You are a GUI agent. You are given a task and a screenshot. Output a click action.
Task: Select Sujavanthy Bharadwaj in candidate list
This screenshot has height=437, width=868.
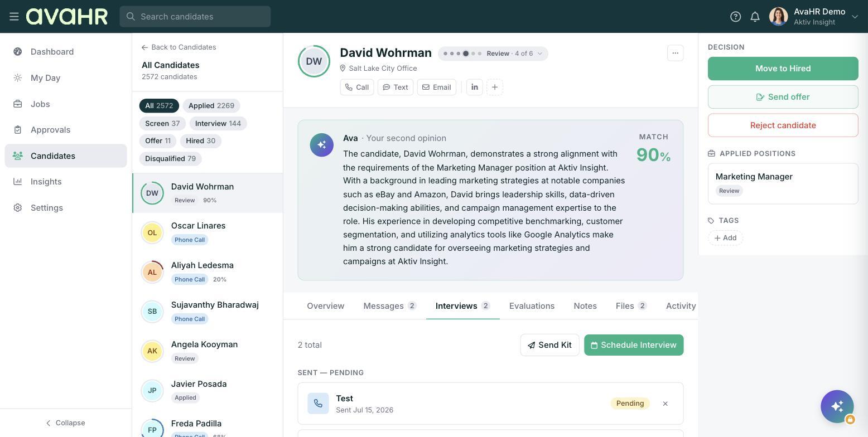pos(208,312)
